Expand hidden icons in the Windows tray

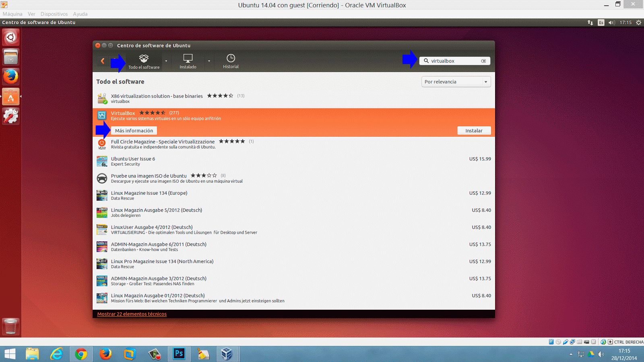click(x=572, y=354)
